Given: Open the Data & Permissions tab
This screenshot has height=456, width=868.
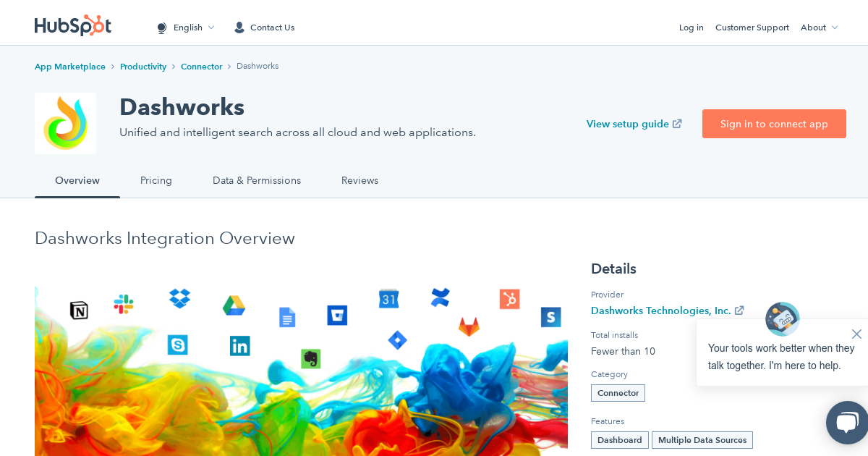Looking at the screenshot, I should coord(257,180).
